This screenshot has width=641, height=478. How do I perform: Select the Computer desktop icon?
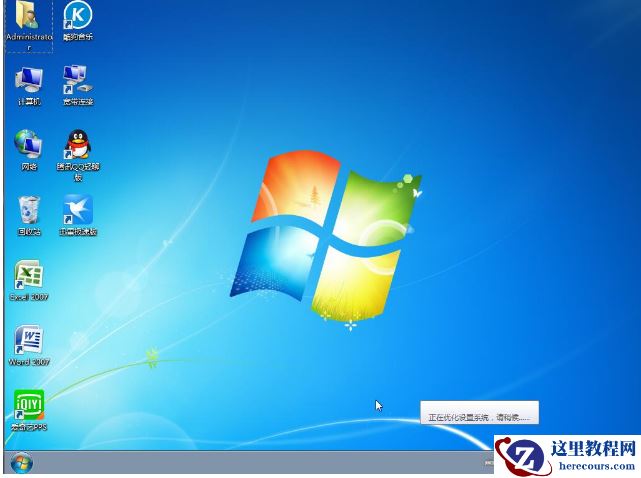pyautogui.click(x=29, y=85)
